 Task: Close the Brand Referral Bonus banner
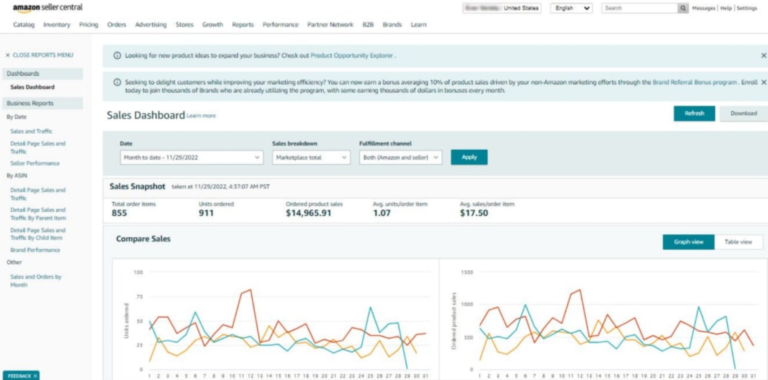(x=764, y=82)
